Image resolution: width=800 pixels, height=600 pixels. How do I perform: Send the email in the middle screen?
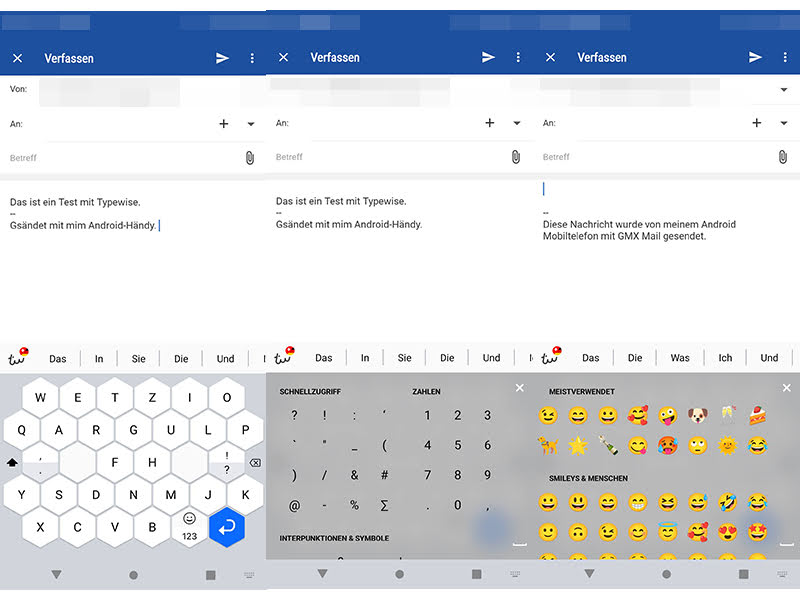point(488,57)
